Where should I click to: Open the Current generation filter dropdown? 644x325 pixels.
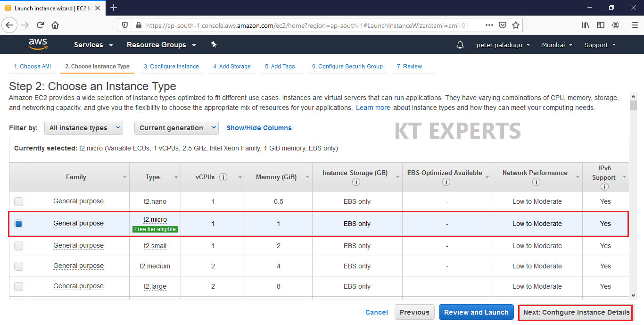[176, 128]
